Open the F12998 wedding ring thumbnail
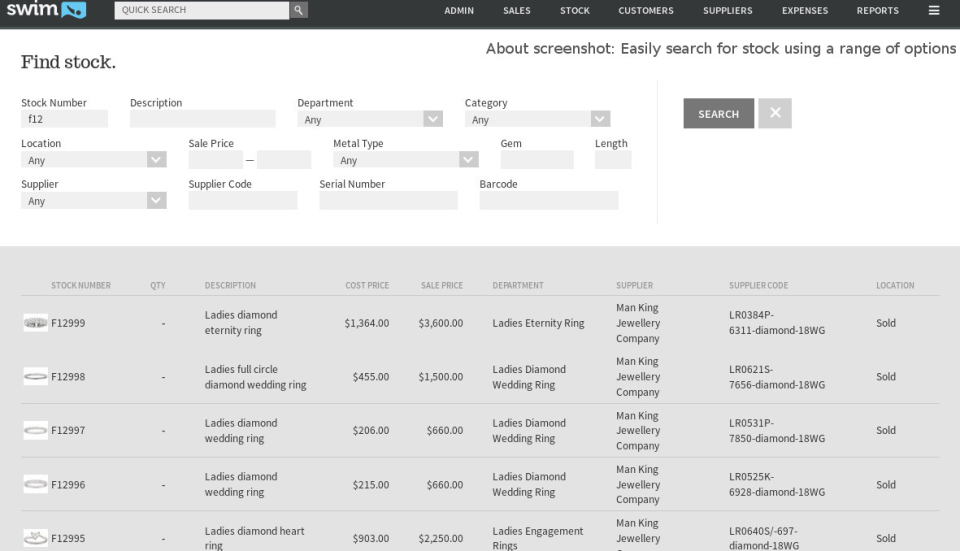 pos(36,377)
